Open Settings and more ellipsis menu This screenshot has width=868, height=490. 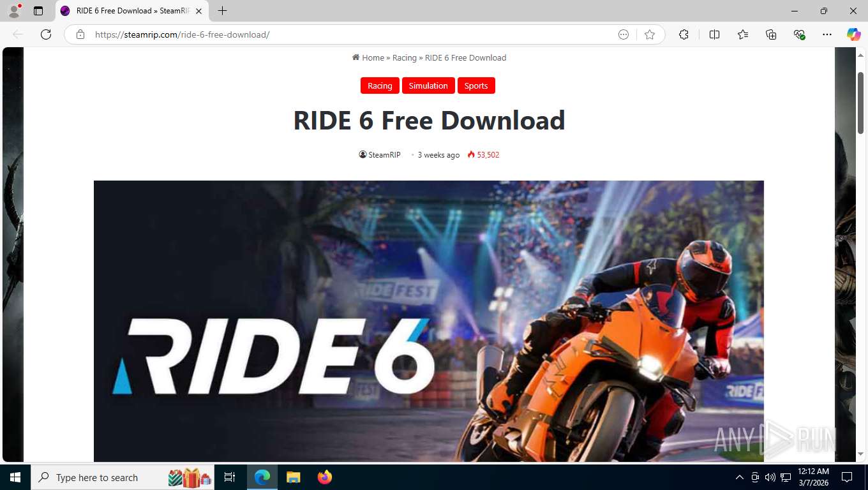(827, 34)
